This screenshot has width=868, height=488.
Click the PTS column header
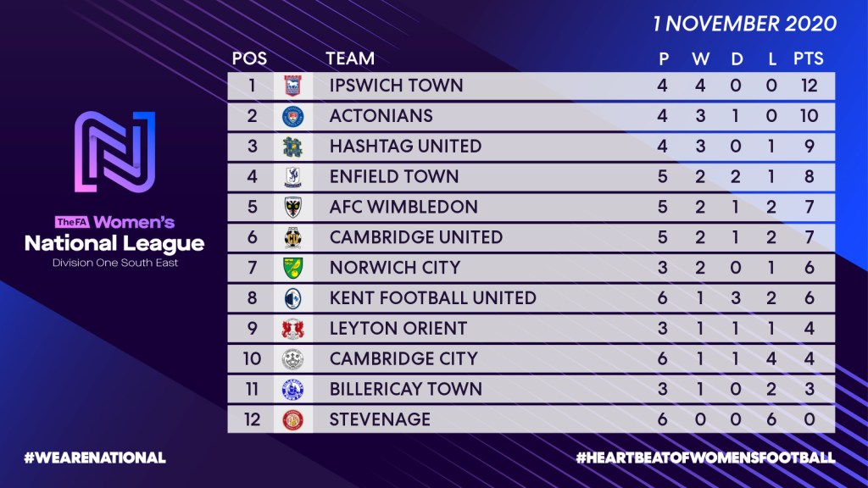point(808,58)
